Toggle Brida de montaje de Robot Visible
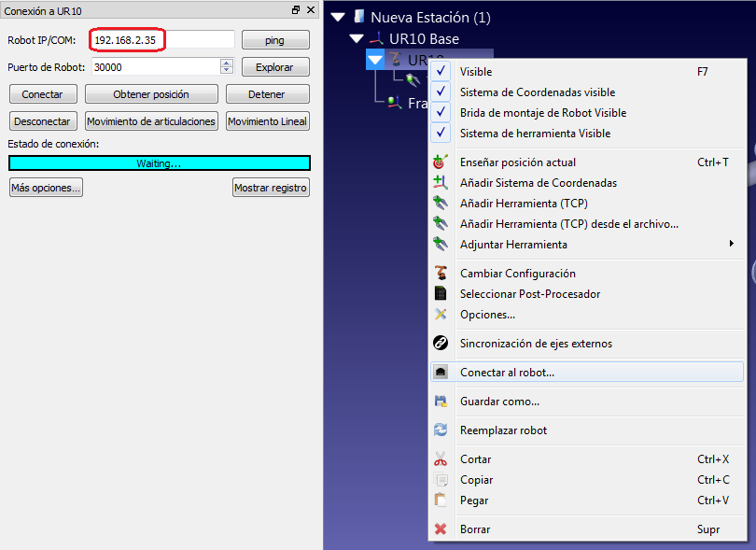The width and height of the screenshot is (756, 550). [x=441, y=112]
